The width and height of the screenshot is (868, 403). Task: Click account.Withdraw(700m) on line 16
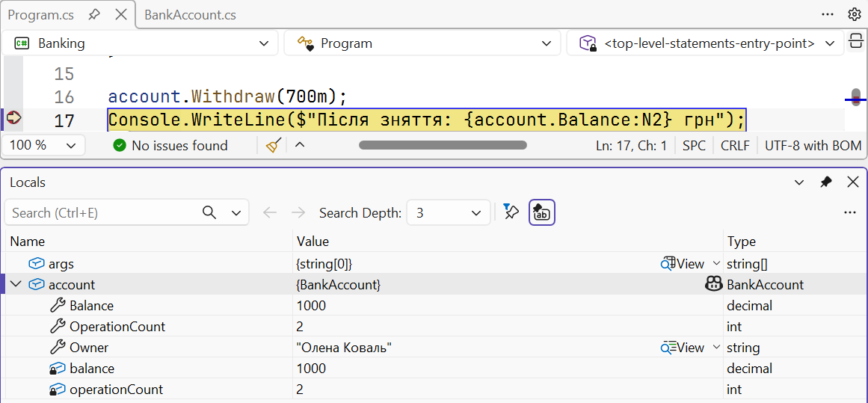227,97
